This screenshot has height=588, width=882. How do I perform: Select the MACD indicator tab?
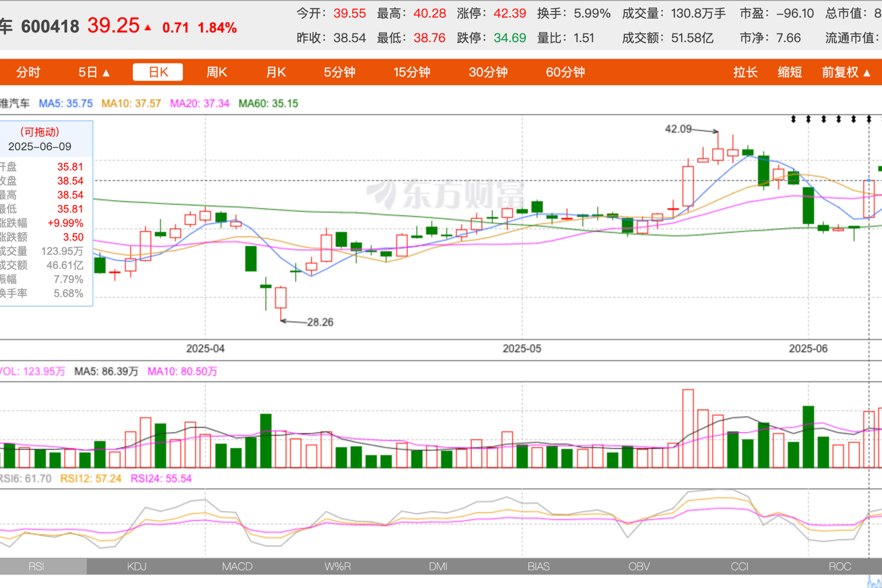click(x=237, y=567)
